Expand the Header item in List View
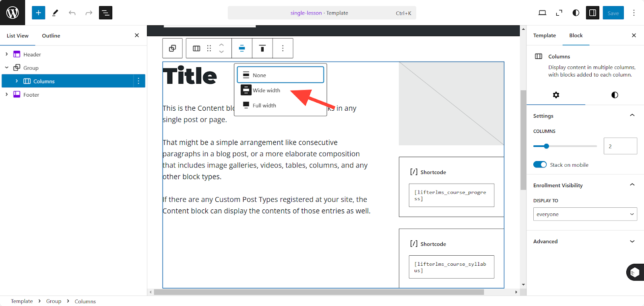The image size is (644, 306). (7, 54)
